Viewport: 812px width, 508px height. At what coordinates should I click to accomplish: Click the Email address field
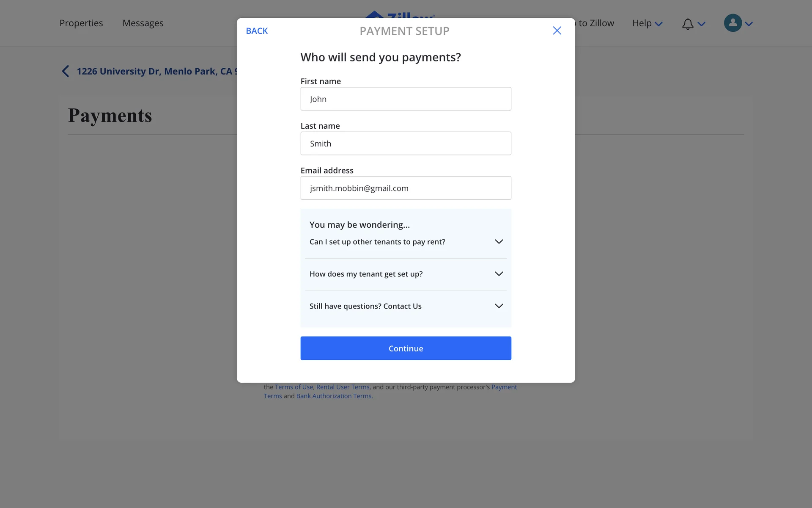[x=406, y=188]
